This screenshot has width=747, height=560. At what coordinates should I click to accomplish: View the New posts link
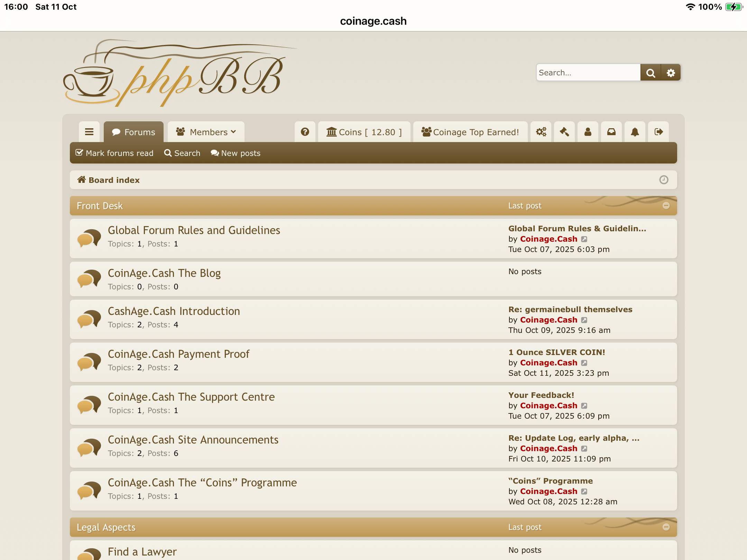(x=236, y=153)
